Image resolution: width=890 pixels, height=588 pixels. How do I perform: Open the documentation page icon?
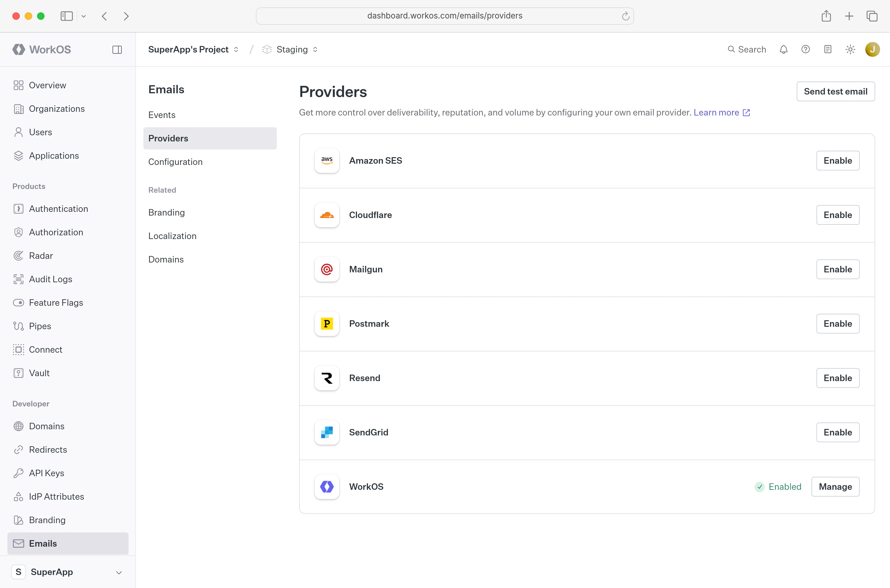tap(828, 49)
